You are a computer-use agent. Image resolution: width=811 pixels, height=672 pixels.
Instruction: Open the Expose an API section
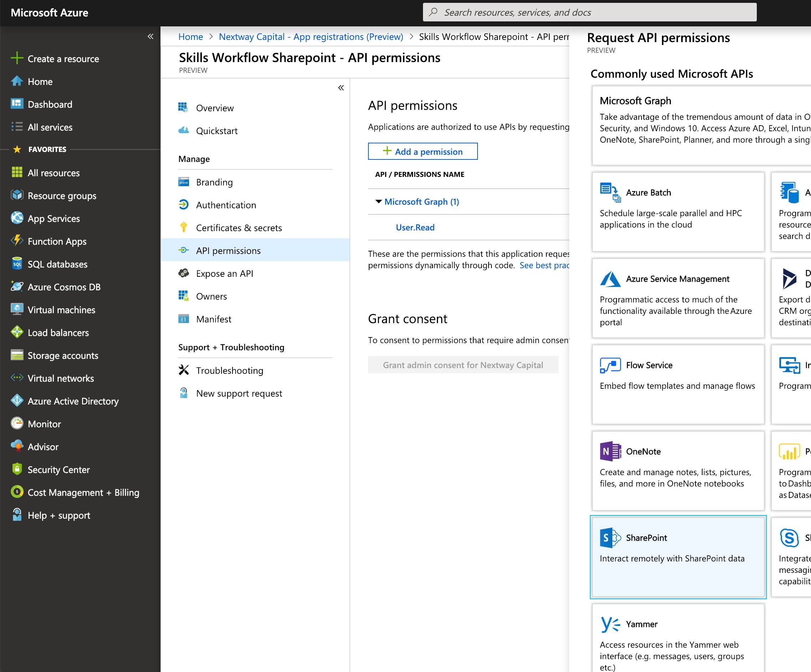(x=224, y=274)
